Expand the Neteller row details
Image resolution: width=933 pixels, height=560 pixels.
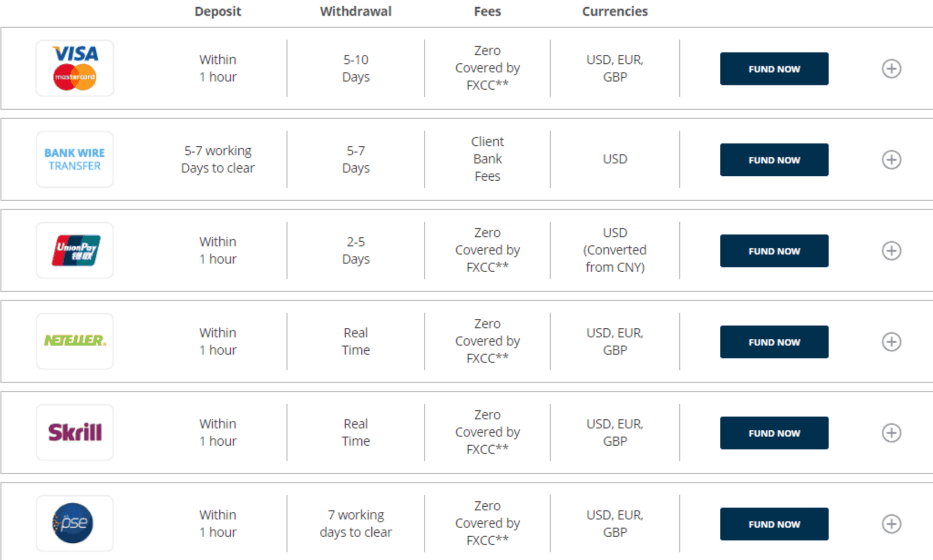892,341
